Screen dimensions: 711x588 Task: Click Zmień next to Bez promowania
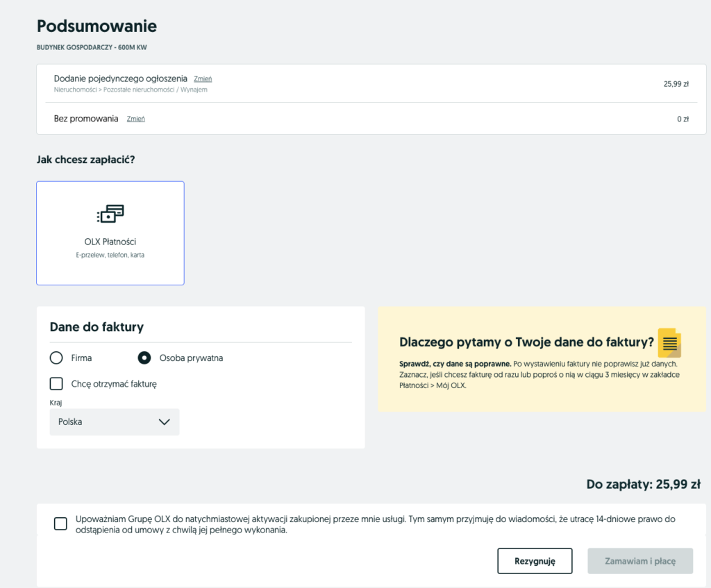click(135, 119)
